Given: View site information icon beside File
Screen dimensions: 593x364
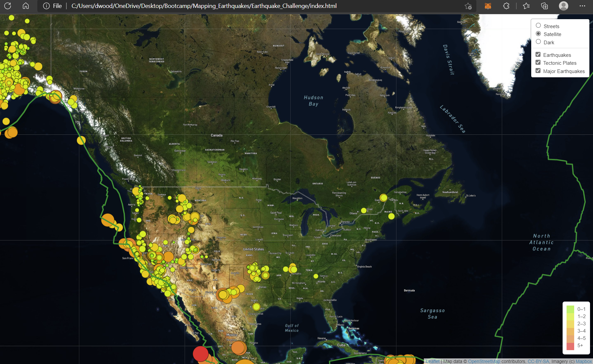Looking at the screenshot, I should click(x=46, y=6).
